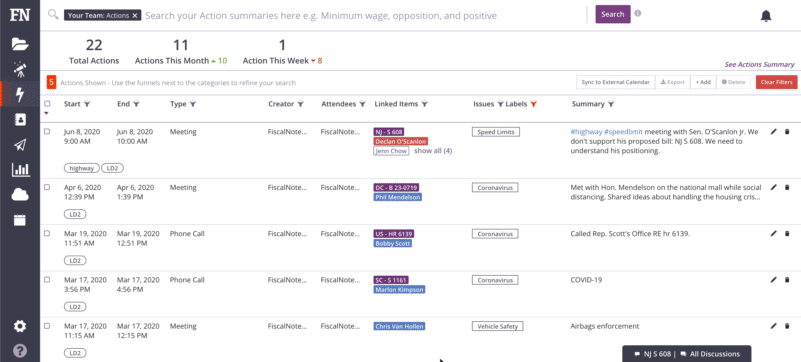Click the Vehicle Safety issue tag
This screenshot has width=801, height=362.
pos(498,326)
